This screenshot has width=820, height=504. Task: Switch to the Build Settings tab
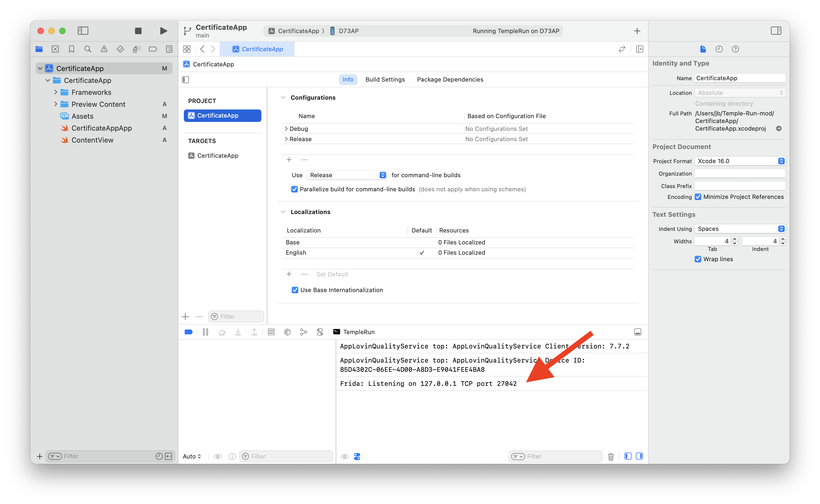tap(385, 79)
